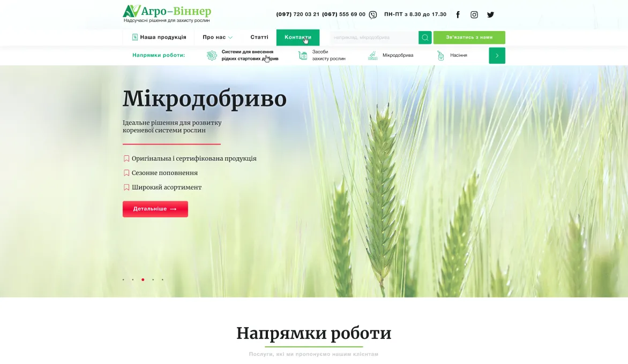Call the (067) 555 69 00 number
The height and width of the screenshot is (364, 628).
pos(343,14)
